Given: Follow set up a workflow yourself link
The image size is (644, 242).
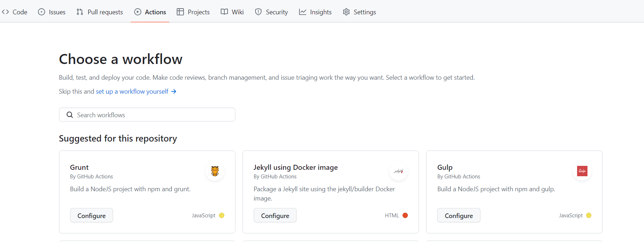Looking at the screenshot, I should coord(132,92).
